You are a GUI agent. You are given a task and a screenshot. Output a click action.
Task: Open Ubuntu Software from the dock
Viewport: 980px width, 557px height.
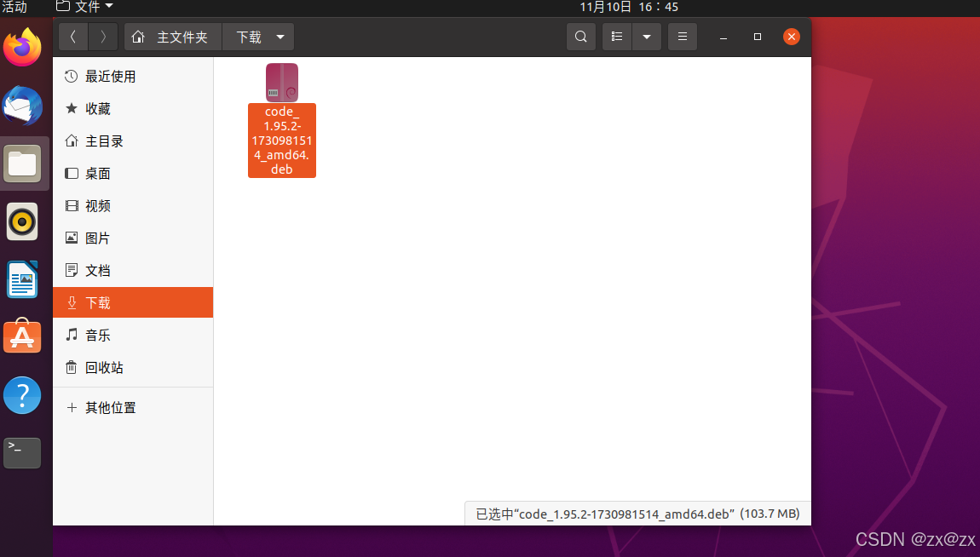coord(22,337)
